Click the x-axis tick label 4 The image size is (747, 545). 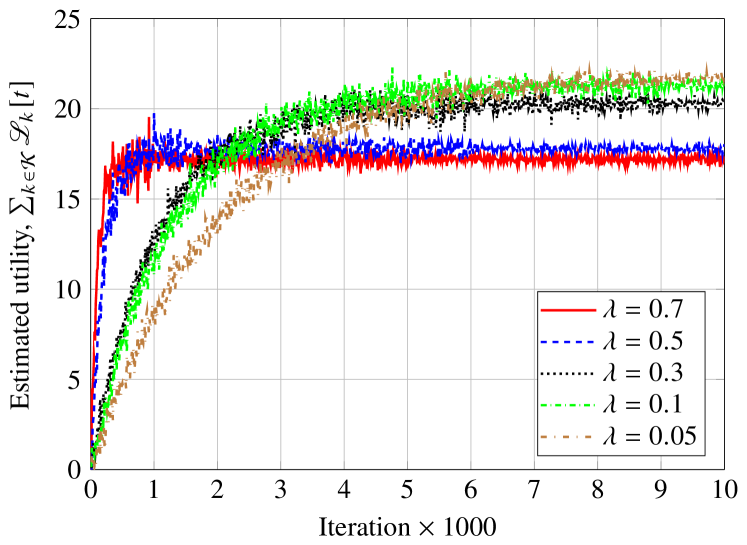coord(343,490)
